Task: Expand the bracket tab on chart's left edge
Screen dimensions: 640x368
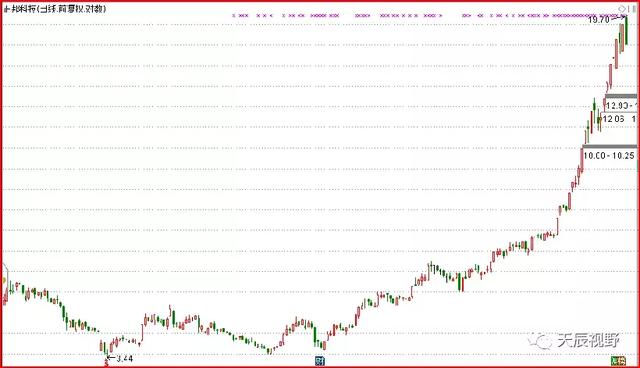Action: click(5, 272)
